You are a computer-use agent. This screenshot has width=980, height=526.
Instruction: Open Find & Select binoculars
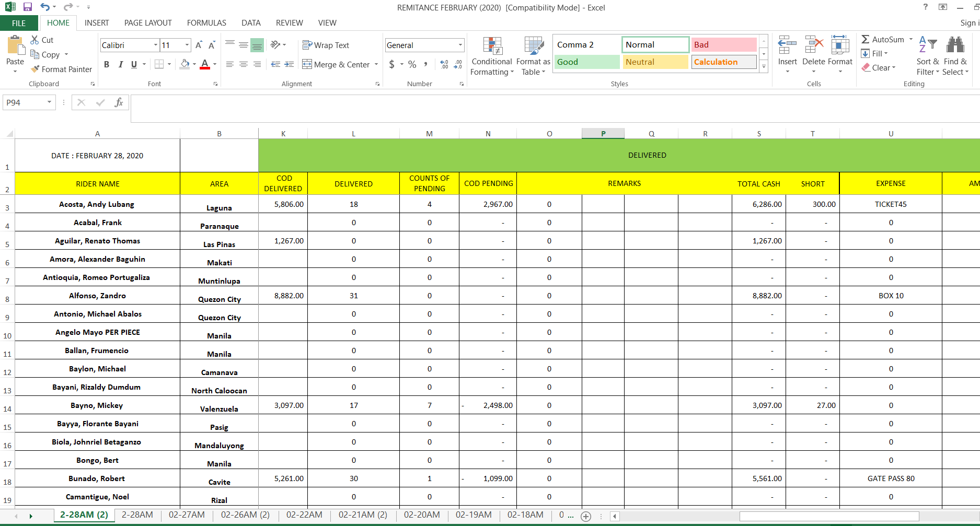coord(955,56)
